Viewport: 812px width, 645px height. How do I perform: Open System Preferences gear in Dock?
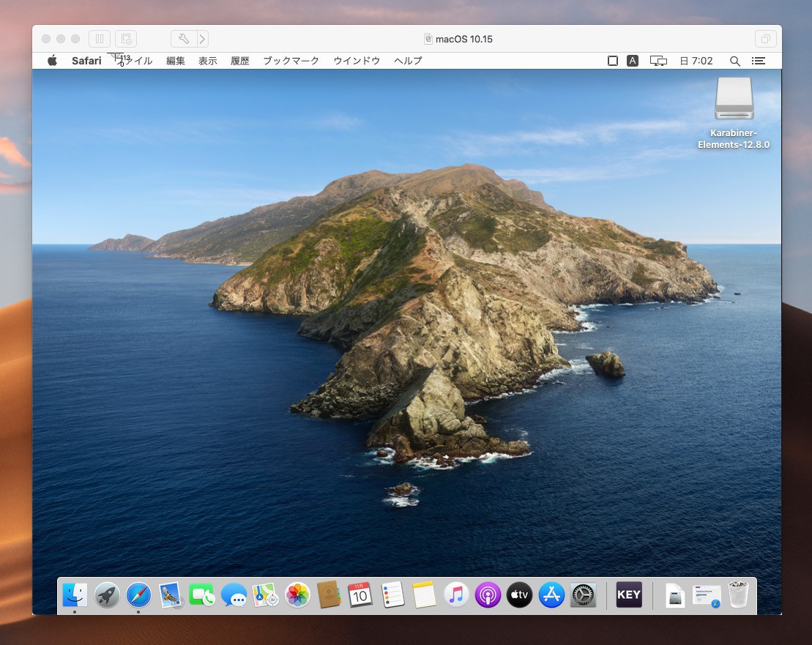pos(584,594)
